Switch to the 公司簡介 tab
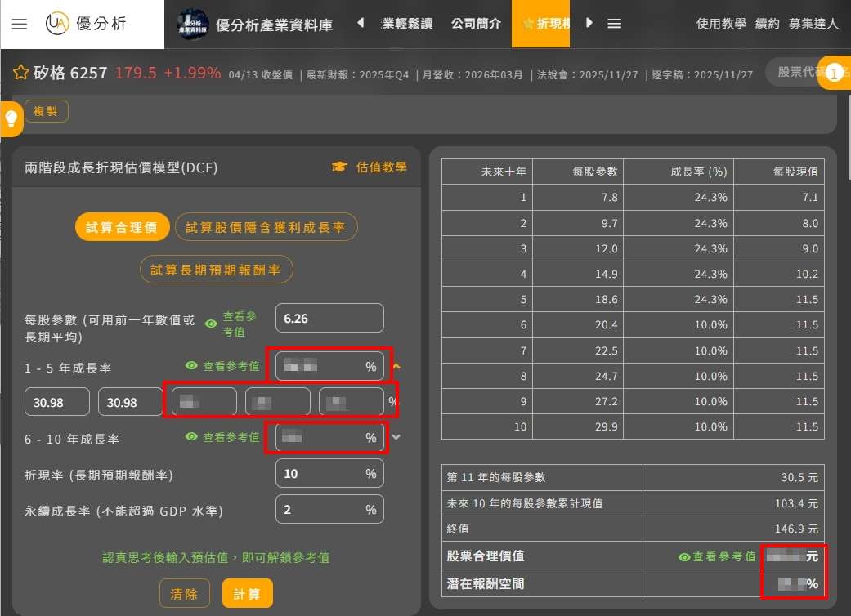 (x=476, y=24)
